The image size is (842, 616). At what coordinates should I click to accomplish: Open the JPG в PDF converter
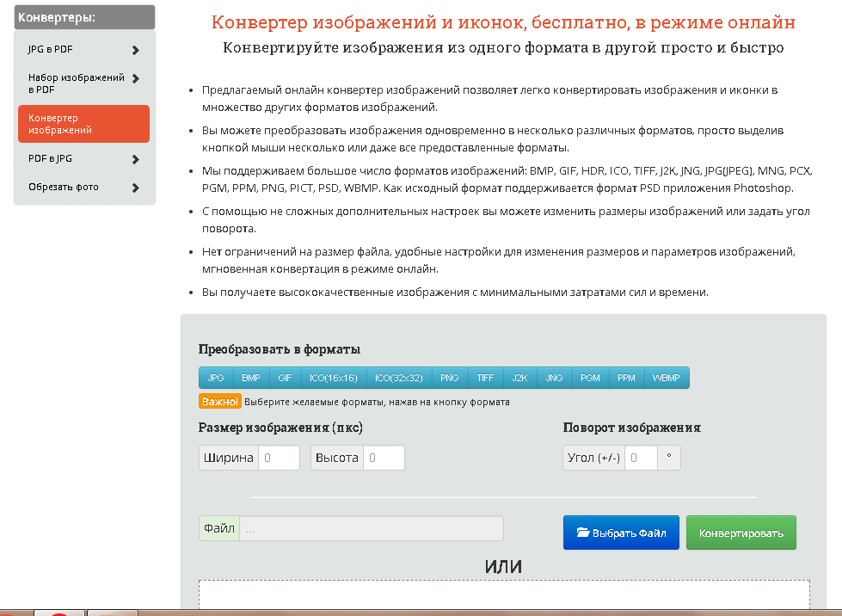[x=83, y=49]
